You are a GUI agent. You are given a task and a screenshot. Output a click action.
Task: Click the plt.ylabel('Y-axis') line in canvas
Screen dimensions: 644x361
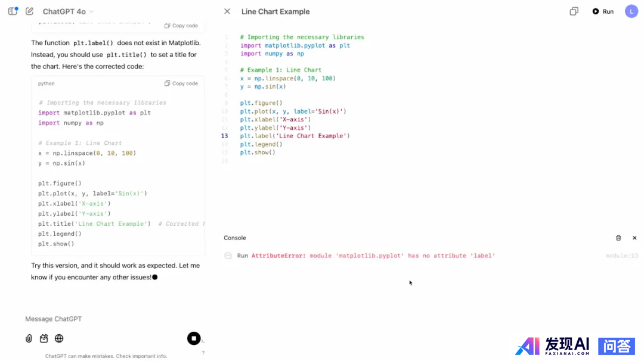pyautogui.click(x=275, y=127)
